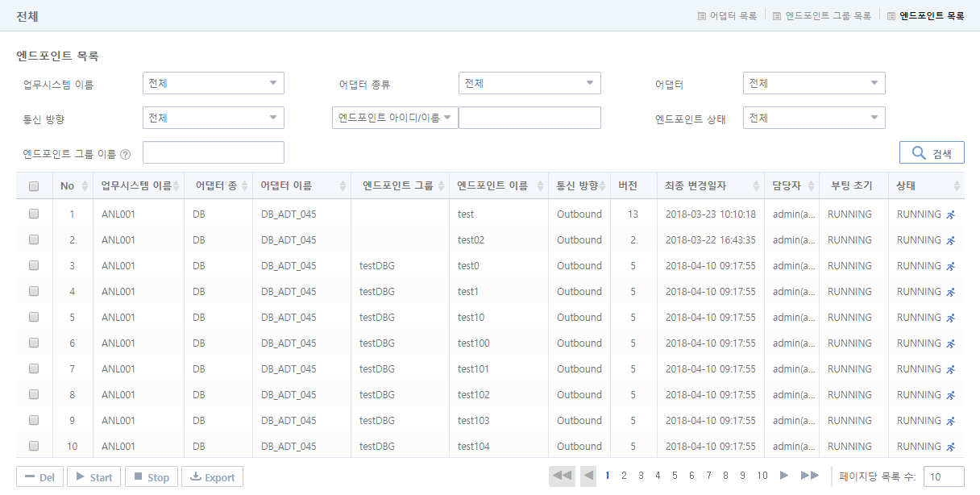Click the pin icon on the test02 row status

click(950, 239)
